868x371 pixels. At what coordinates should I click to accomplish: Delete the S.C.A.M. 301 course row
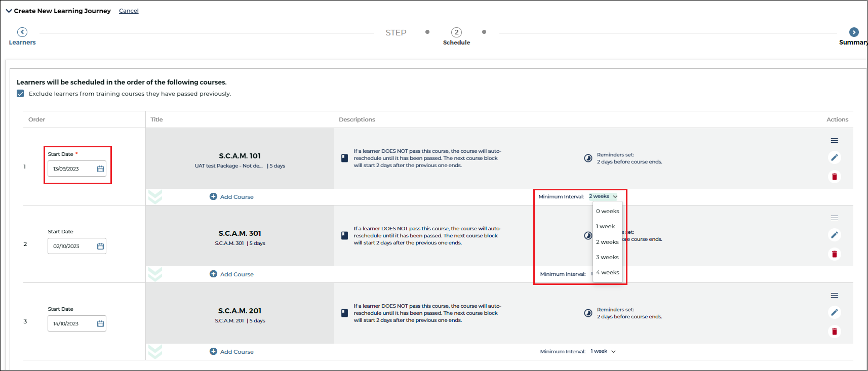click(834, 254)
